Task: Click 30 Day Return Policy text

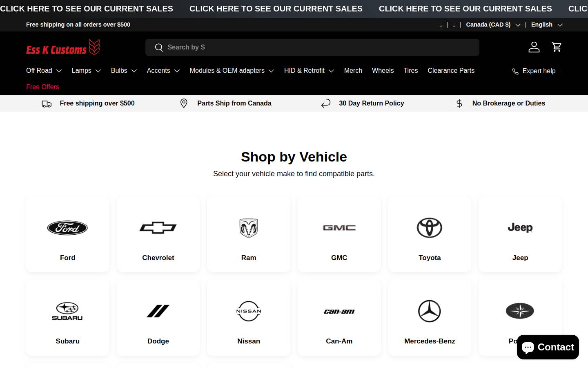Action: [372, 103]
